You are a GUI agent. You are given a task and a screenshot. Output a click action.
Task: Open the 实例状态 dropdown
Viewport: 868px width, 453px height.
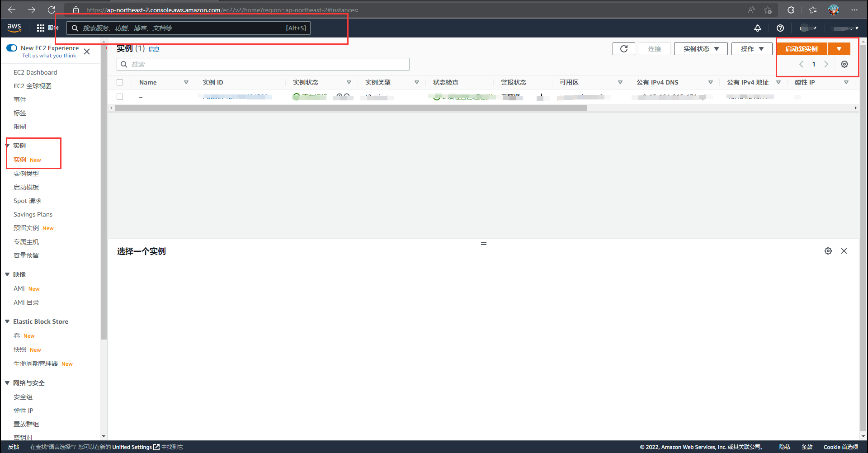(x=700, y=49)
